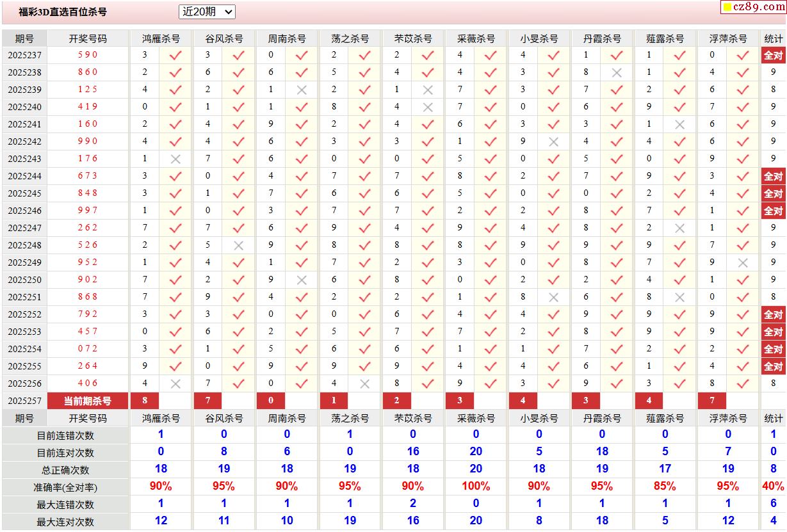The width and height of the screenshot is (787, 532).
Task: Click the current-issue kill number 0 for 周南杀号
Action: (271, 401)
